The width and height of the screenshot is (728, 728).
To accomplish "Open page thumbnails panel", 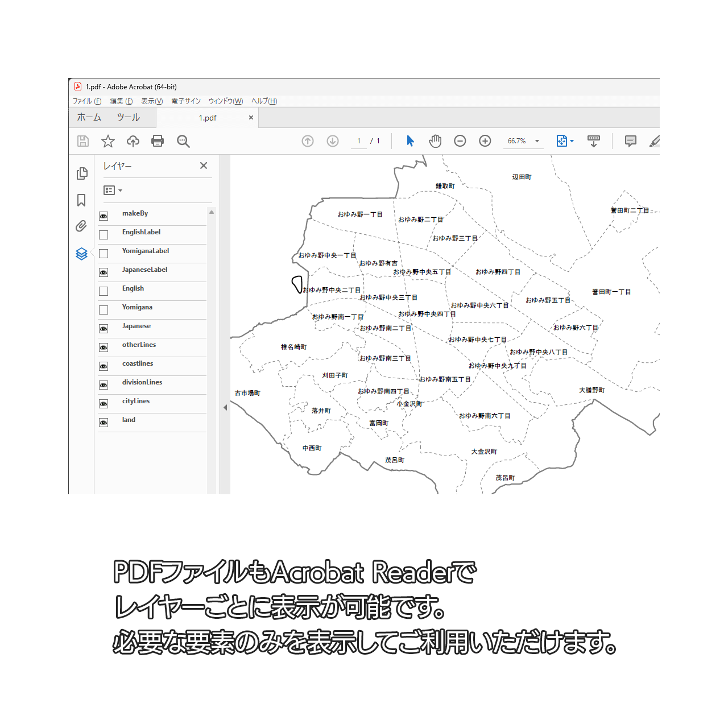I will point(82,173).
